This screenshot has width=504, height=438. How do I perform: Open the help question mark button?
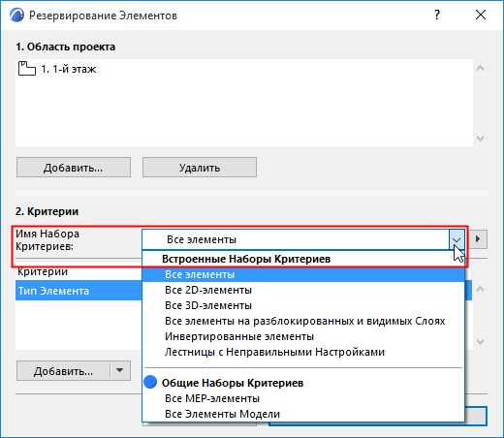pos(437,15)
